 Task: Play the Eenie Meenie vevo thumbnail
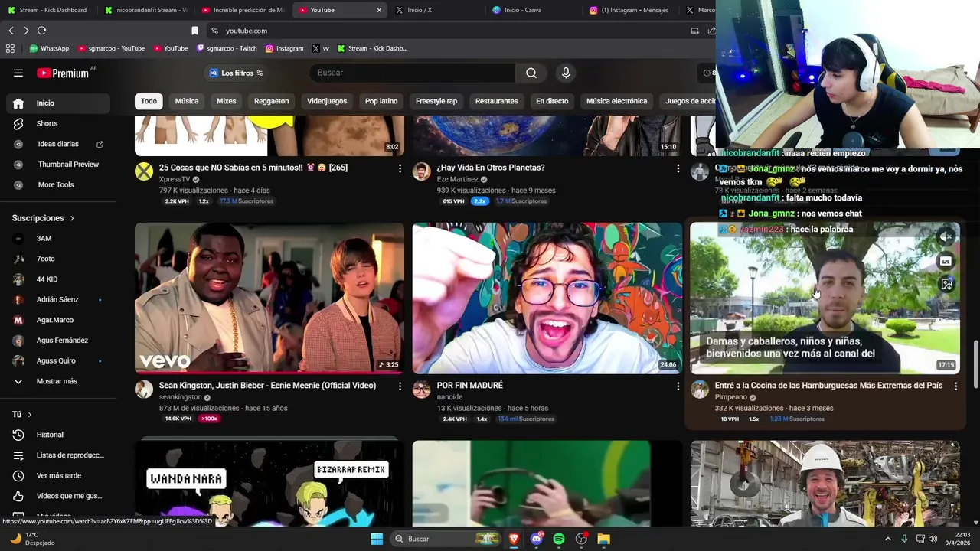pyautogui.click(x=269, y=298)
